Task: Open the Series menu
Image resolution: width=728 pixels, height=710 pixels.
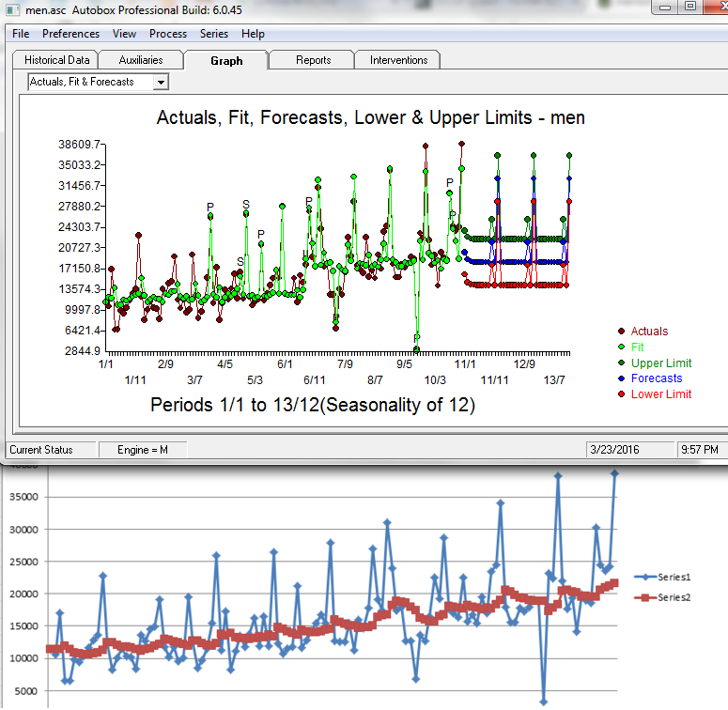Action: pos(213,34)
